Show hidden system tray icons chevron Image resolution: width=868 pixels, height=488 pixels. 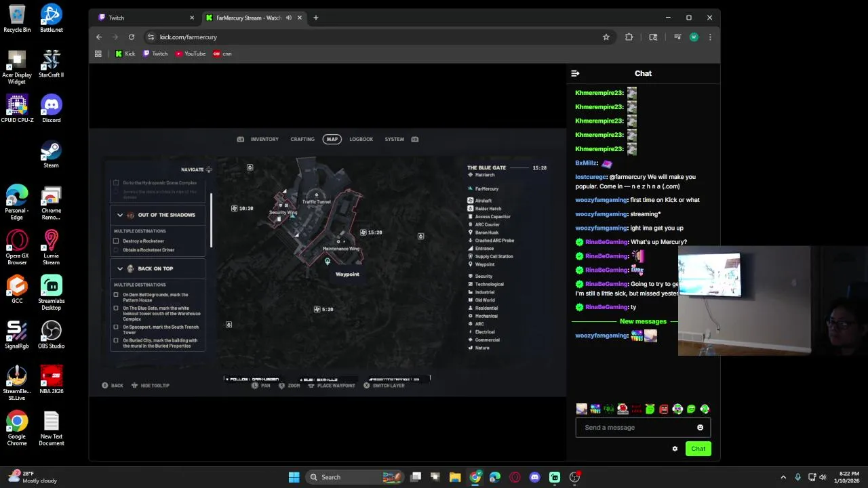pos(783,477)
